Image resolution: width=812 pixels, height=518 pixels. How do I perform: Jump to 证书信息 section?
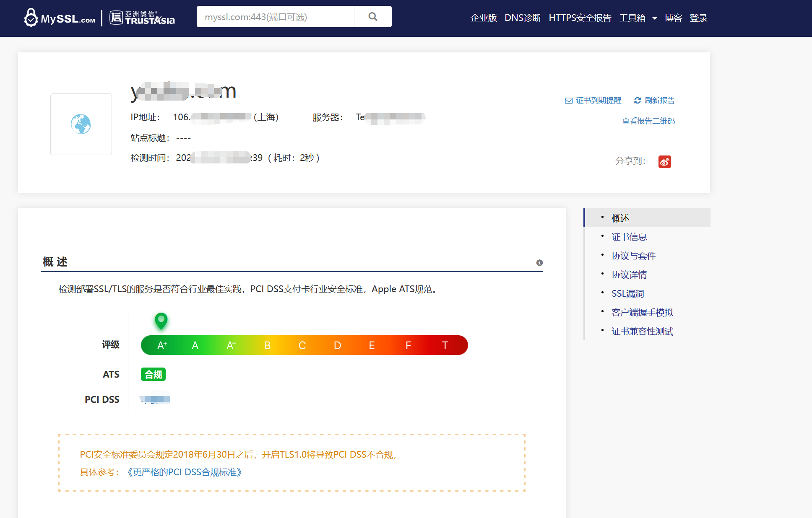(x=629, y=237)
